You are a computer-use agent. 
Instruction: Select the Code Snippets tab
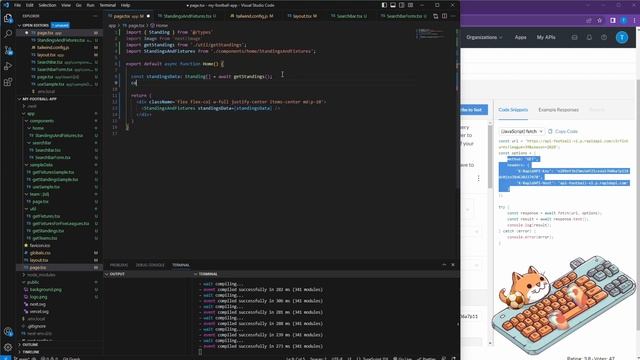513,110
